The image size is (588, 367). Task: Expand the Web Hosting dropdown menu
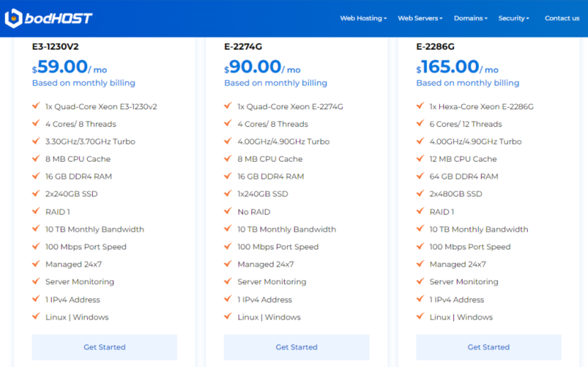coord(363,18)
